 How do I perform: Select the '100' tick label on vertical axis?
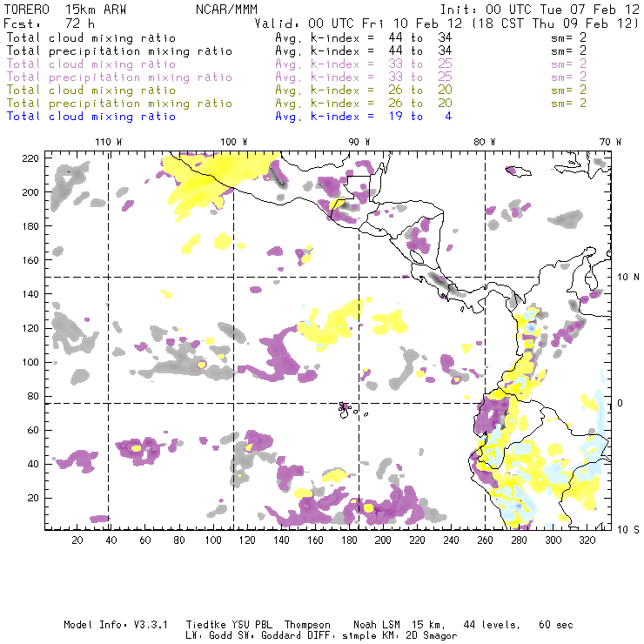[30, 362]
